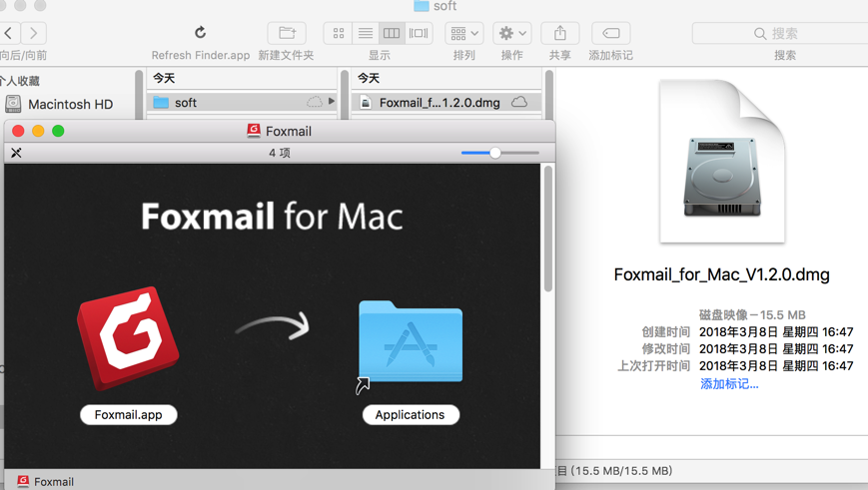Switch to list view
Image resolution: width=868 pixels, height=490 pixels.
coord(366,33)
